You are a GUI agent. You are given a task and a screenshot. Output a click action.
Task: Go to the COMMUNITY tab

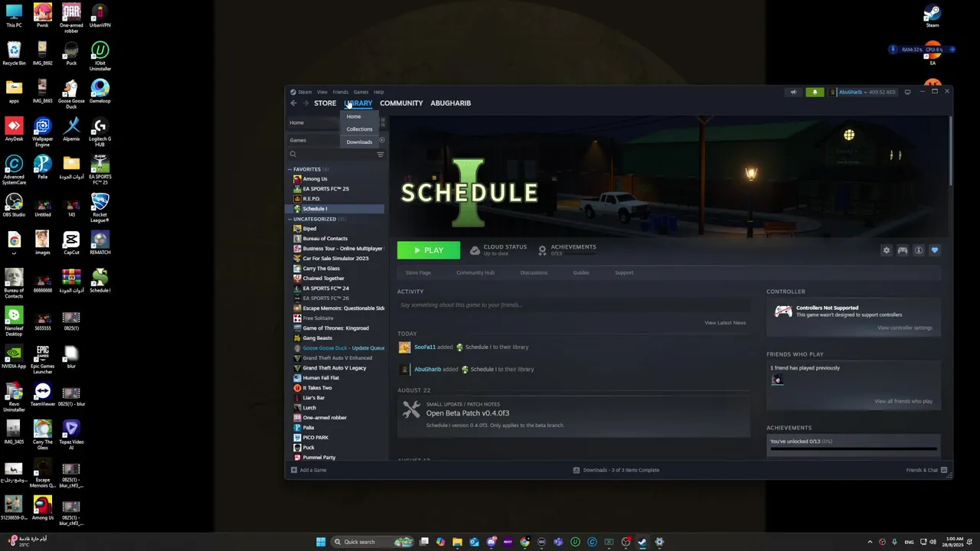401,103
